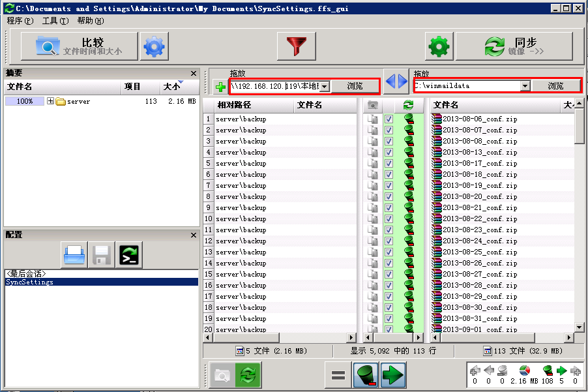Click the 同步 synchronize button
The height and width of the screenshot is (392, 588).
tap(514, 46)
